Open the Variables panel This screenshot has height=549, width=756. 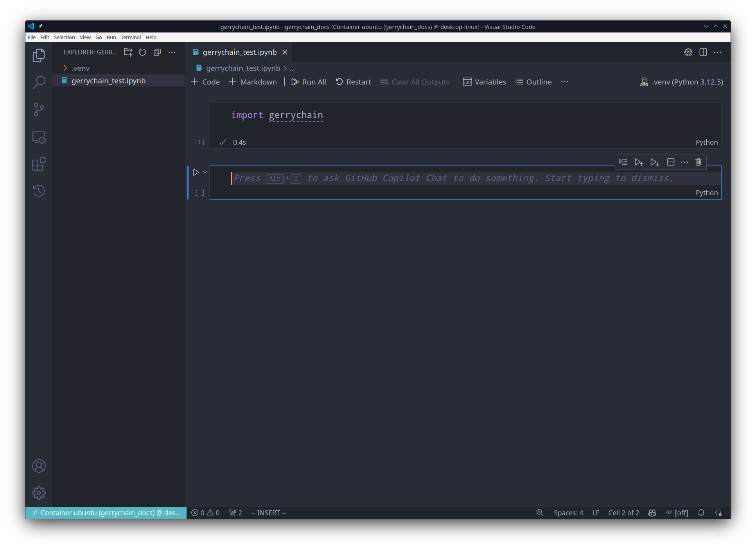pyautogui.click(x=484, y=82)
